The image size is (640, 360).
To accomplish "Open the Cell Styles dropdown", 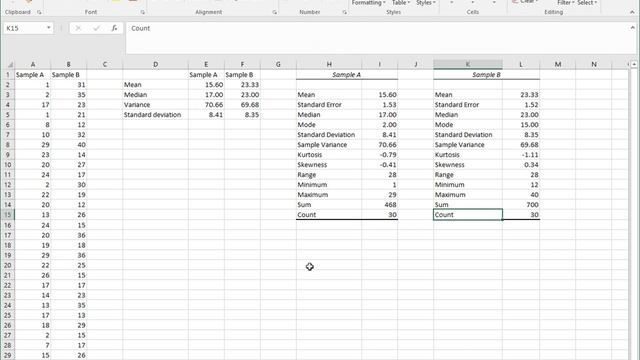I will (426, 3).
